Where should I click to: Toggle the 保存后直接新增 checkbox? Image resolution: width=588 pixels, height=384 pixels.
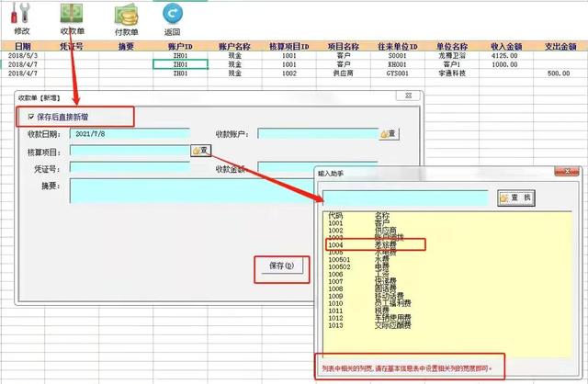tap(31, 117)
